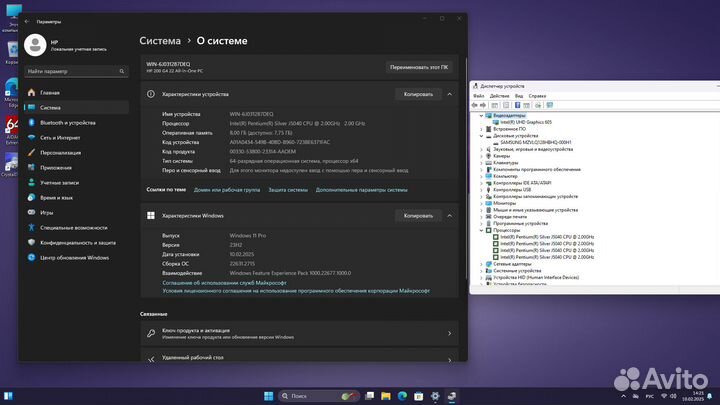Viewport: 720px width, 405px height.
Task: Open 'Соглашение об использовании служб Майкрософт' link
Action: click(x=225, y=283)
